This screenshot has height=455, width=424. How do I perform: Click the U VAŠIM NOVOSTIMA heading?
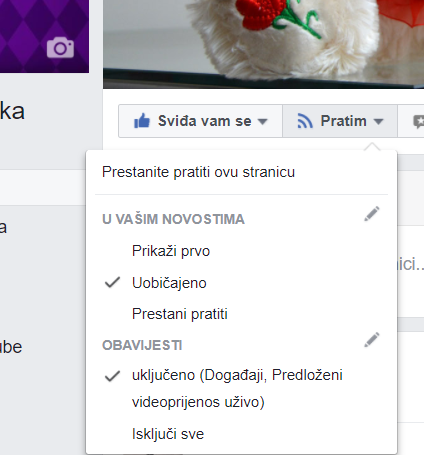coord(173,219)
